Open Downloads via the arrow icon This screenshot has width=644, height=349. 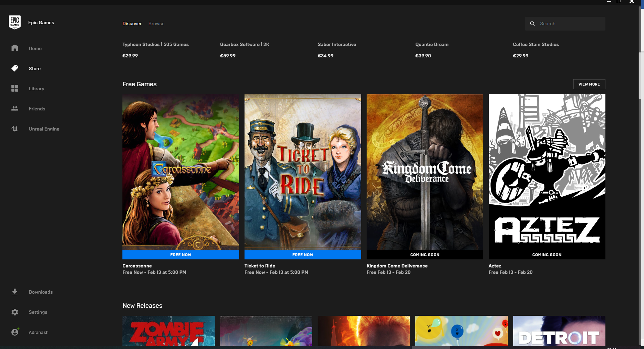coord(15,292)
